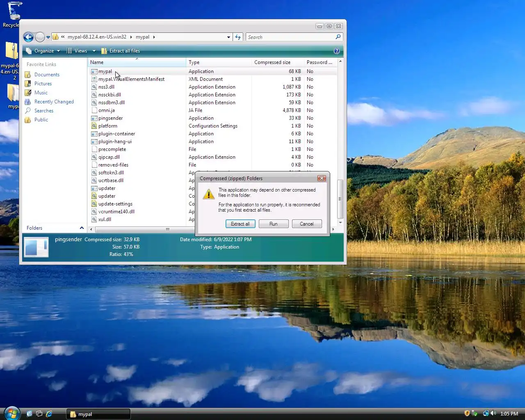Viewport: 525px width, 420px height.
Task: Select the pingsender application icon
Action: click(x=94, y=118)
